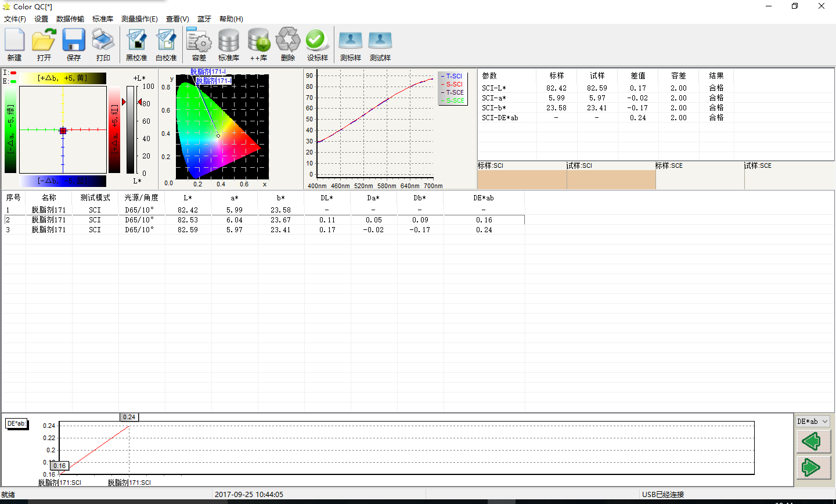
Task: Click the 0.24 trend chart data label
Action: click(129, 417)
